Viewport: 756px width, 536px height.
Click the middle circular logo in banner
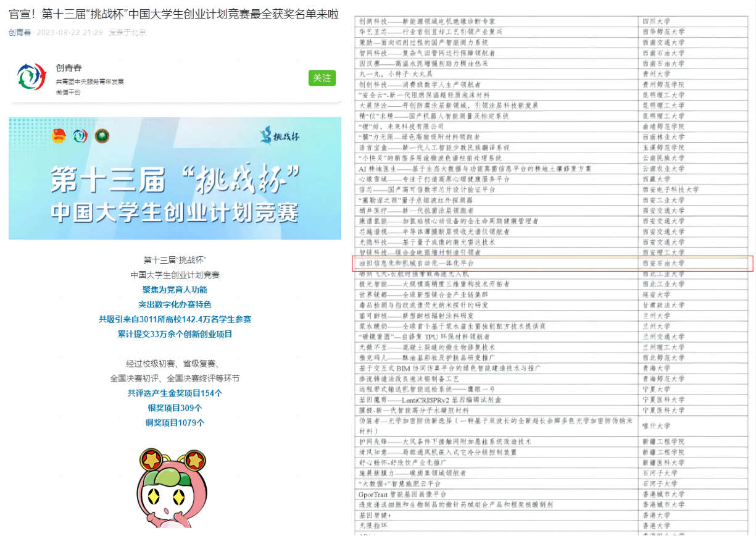[80, 136]
